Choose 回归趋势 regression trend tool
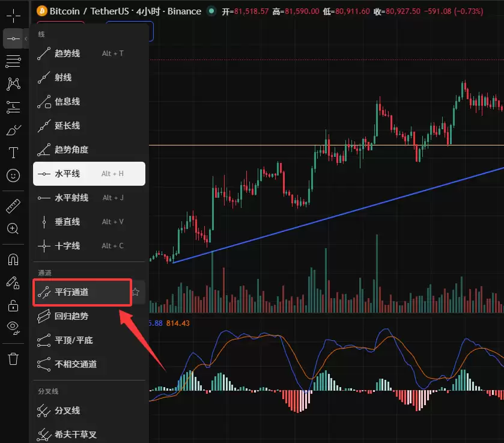504x443 pixels. (x=89, y=316)
